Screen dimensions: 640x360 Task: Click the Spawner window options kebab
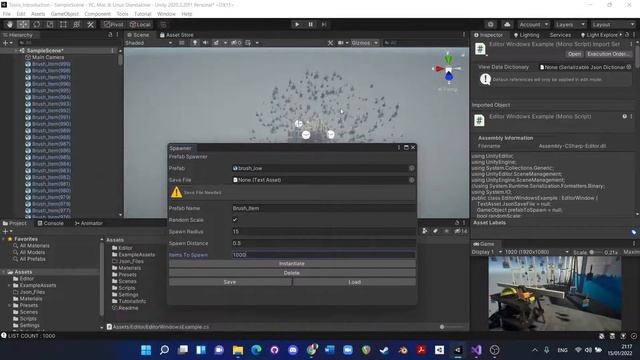coord(398,147)
